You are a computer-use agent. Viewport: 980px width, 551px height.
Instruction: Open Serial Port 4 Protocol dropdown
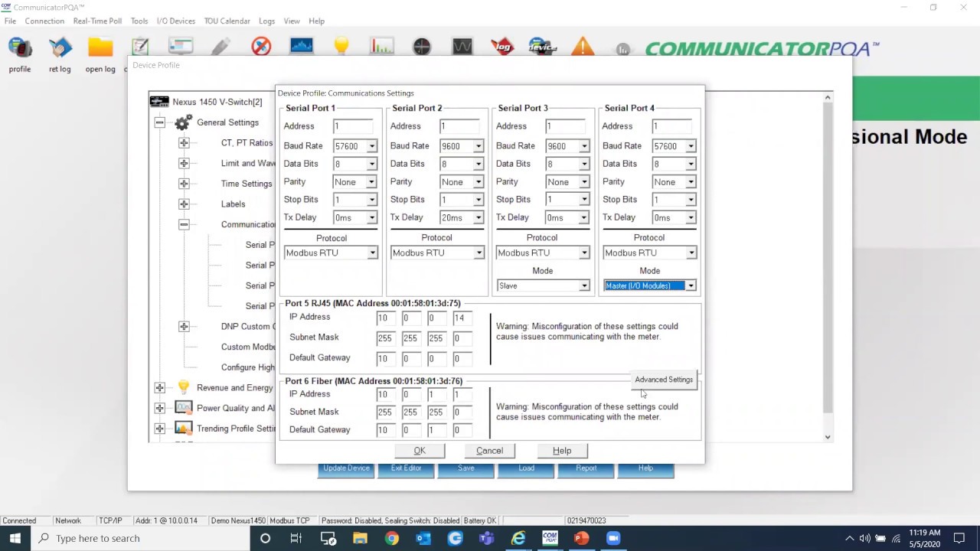pos(691,253)
